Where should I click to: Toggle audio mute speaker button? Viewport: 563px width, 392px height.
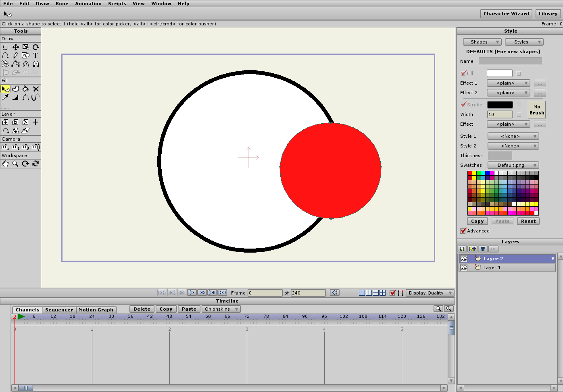pyautogui.click(x=335, y=292)
